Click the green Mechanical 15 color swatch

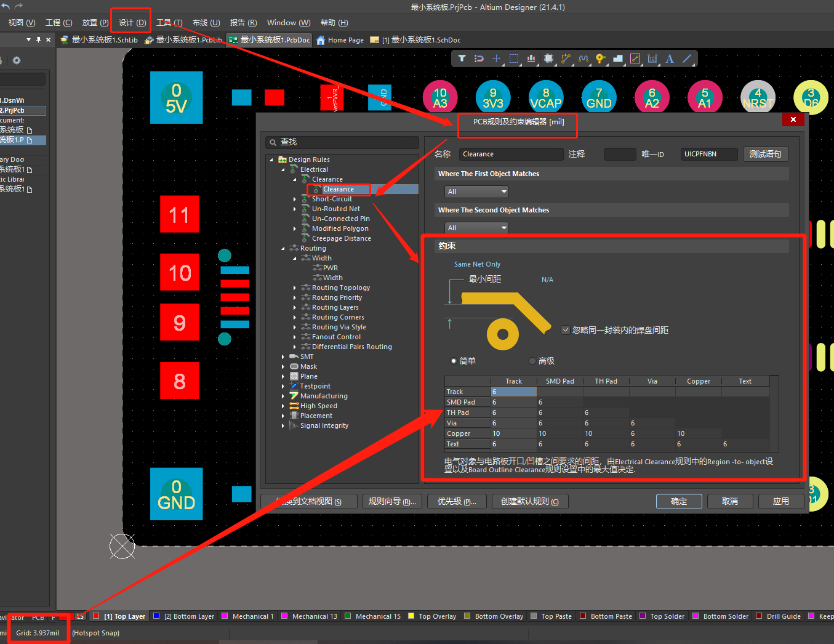(x=348, y=616)
